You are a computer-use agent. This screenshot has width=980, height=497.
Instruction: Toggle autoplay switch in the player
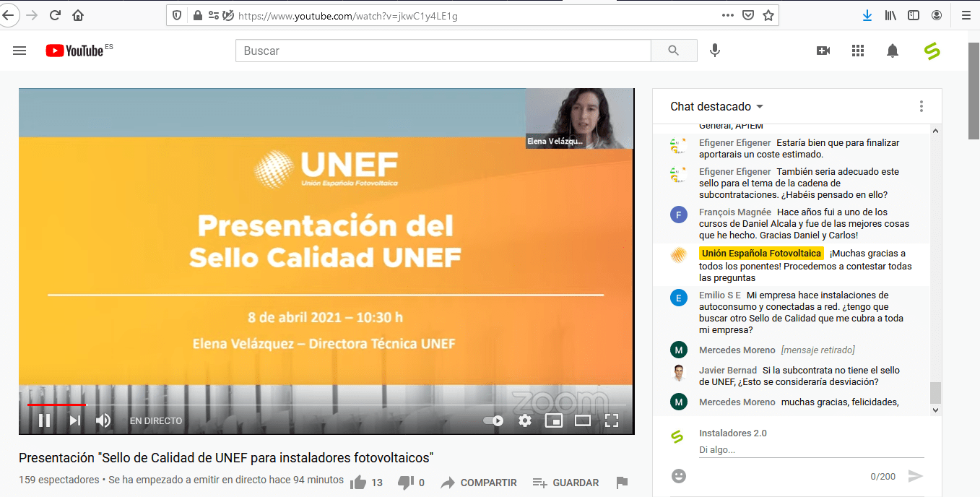pyautogui.click(x=493, y=420)
